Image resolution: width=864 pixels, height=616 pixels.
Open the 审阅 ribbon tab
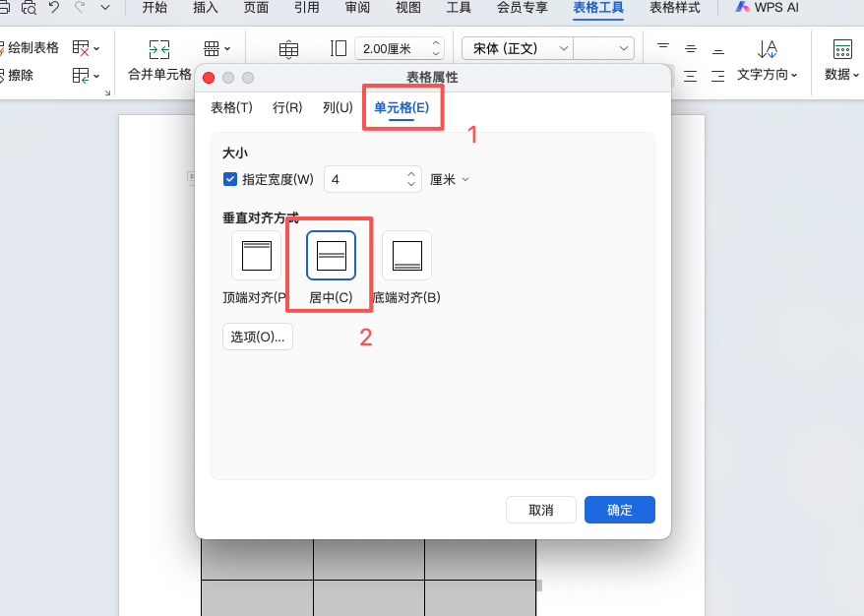(x=357, y=8)
